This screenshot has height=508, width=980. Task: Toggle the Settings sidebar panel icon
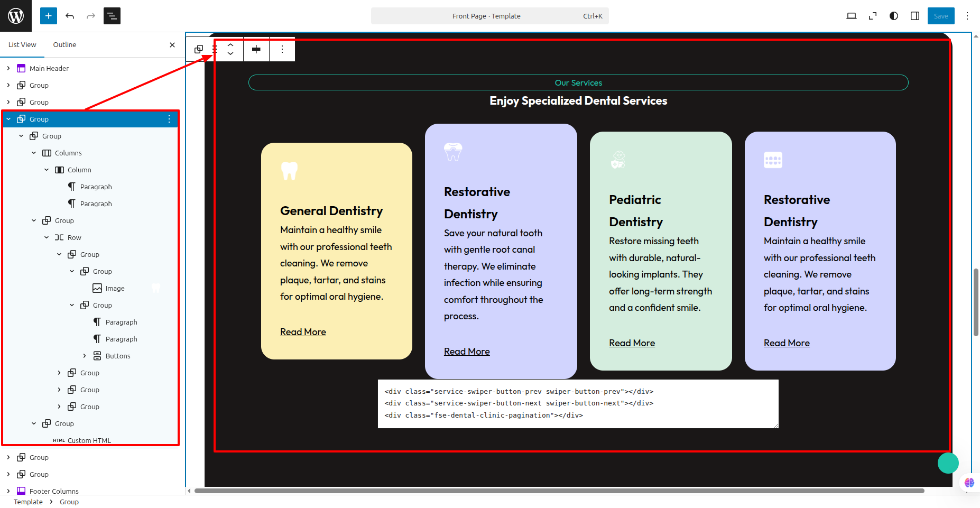pos(915,16)
